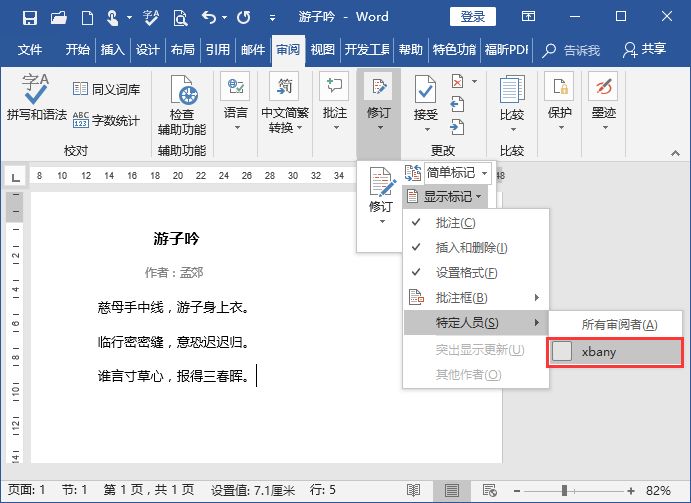Open Word Count (字数统计)
Screen dimensions: 691x503
(x=106, y=120)
